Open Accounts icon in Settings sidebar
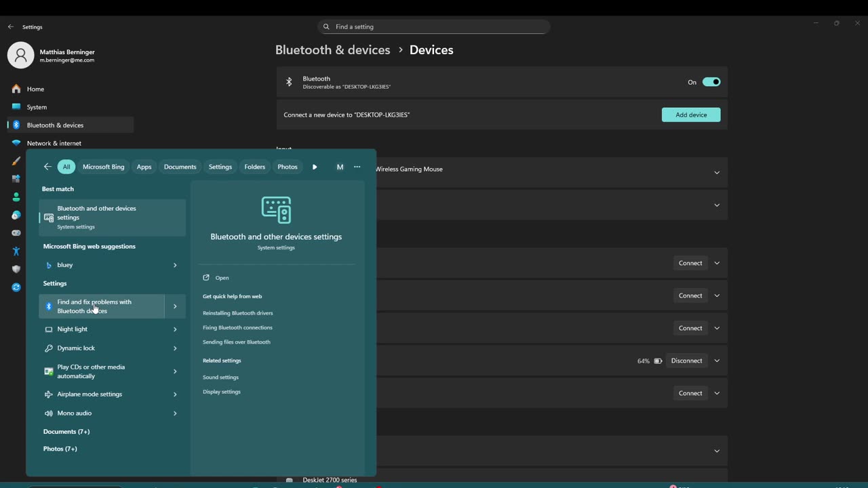Image resolution: width=868 pixels, height=488 pixels. 16,197
